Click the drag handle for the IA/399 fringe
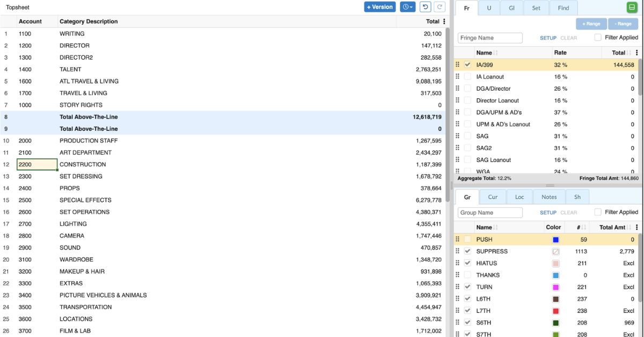This screenshot has width=644, height=337. (x=458, y=65)
